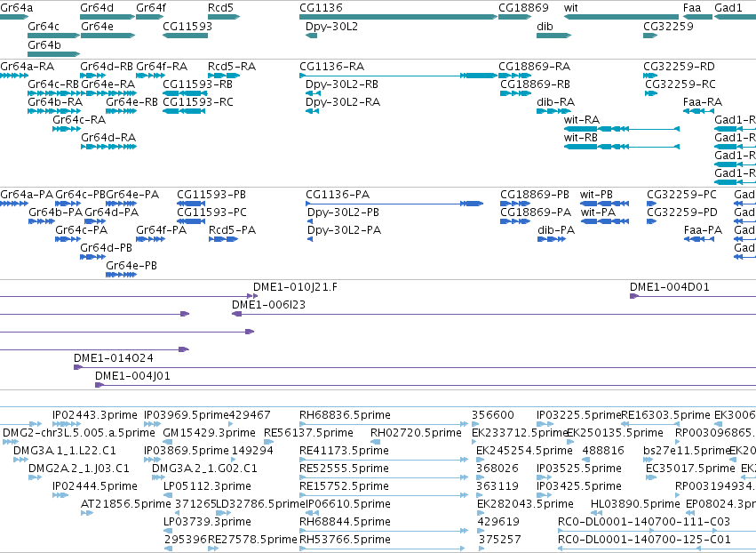Click transcript Faa-RA
Image resolution: width=756 pixels, height=553 pixels.
[x=703, y=102]
